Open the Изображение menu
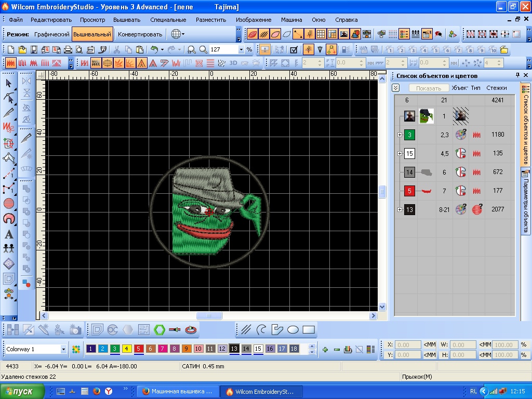The height and width of the screenshot is (399, 532). (254, 20)
